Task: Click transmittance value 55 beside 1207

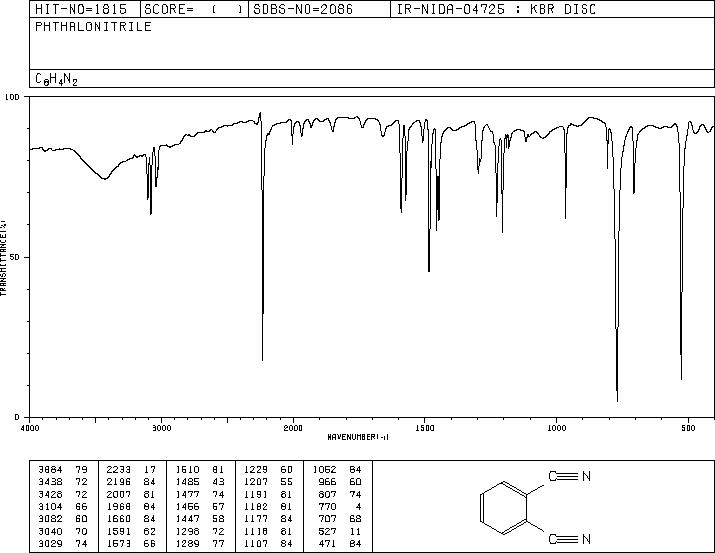Action: [x=286, y=481]
